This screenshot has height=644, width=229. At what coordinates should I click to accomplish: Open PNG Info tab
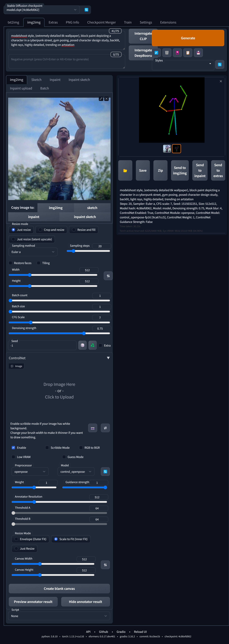point(73,22)
